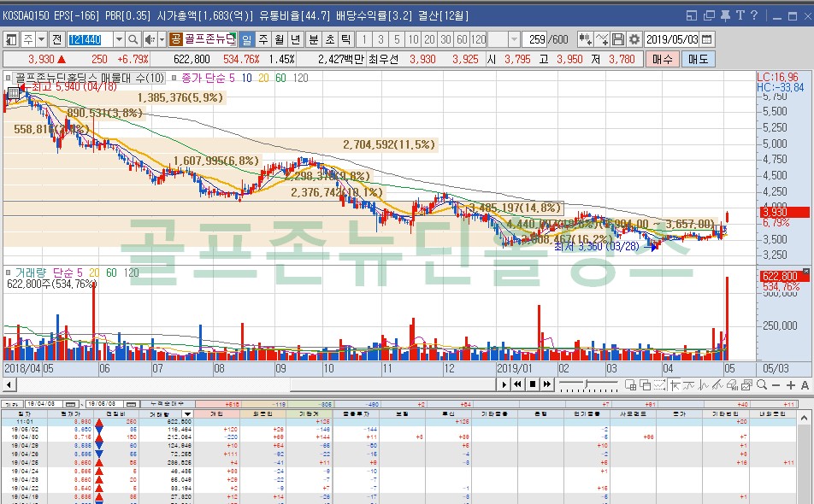Toggle the 공 badge before stock name
The width and height of the screenshot is (814, 504).
click(175, 39)
